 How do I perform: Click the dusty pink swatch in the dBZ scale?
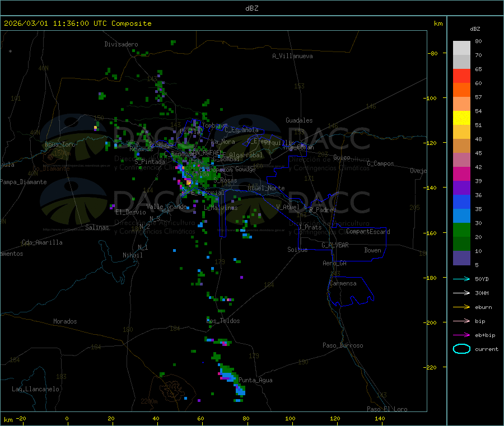461,160
